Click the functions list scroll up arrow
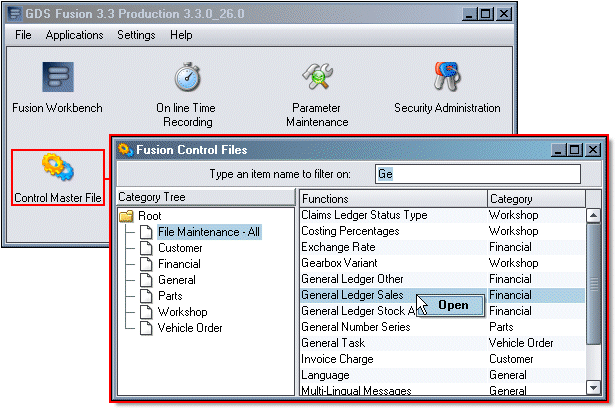 (593, 215)
